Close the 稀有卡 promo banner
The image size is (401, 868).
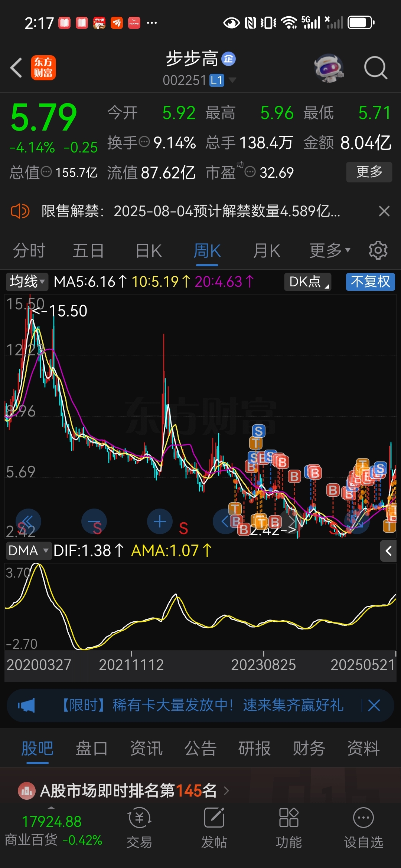(x=374, y=705)
